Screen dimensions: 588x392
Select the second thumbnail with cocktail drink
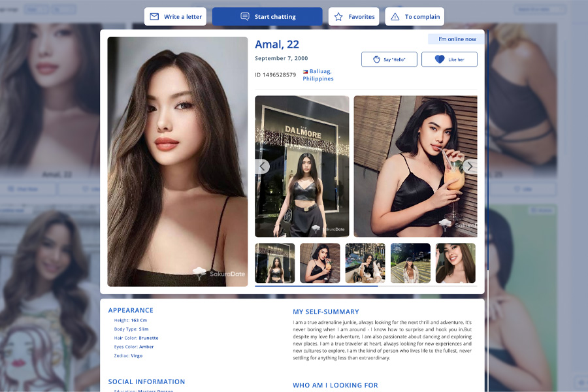(320, 263)
